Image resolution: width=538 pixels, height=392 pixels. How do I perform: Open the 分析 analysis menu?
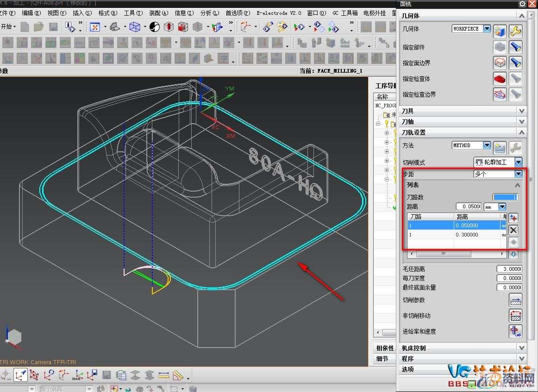pyautogui.click(x=209, y=13)
